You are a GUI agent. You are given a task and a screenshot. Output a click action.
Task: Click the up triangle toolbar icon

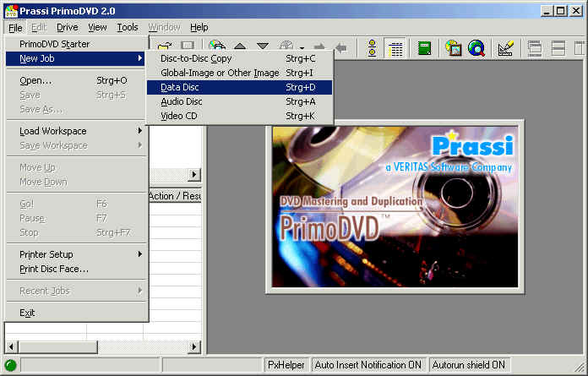coord(240,46)
